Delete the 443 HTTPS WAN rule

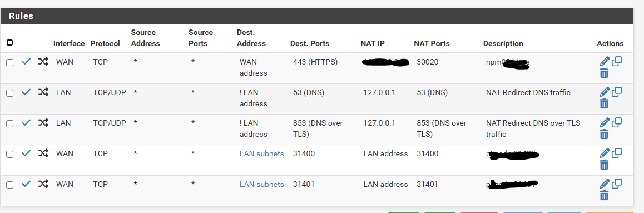coord(604,73)
